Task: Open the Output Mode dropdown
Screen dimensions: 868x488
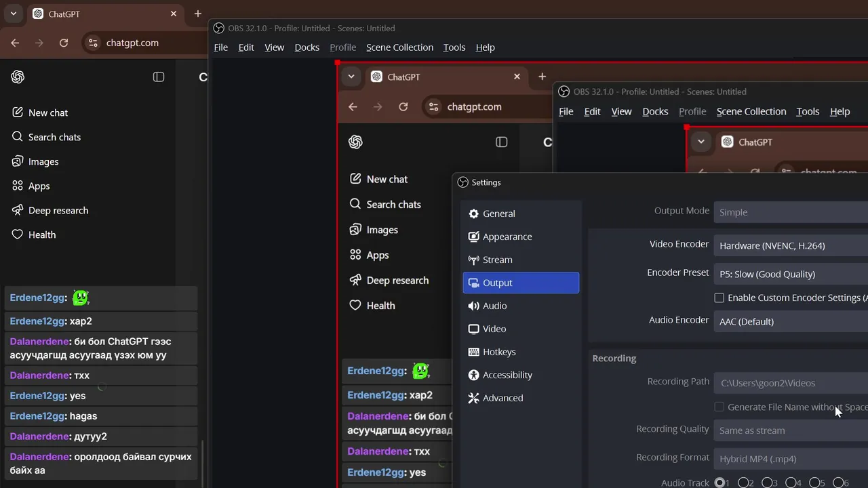Action: point(791,212)
